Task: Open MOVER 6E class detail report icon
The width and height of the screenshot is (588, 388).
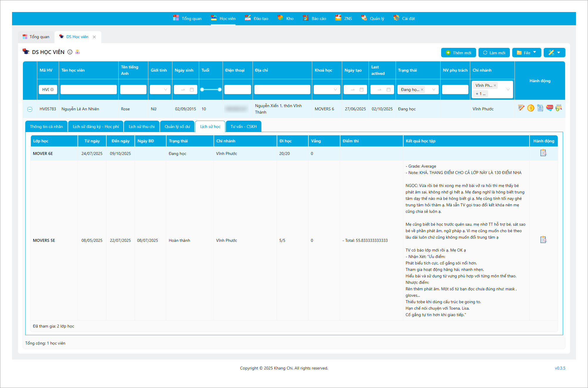Action: [x=543, y=153]
